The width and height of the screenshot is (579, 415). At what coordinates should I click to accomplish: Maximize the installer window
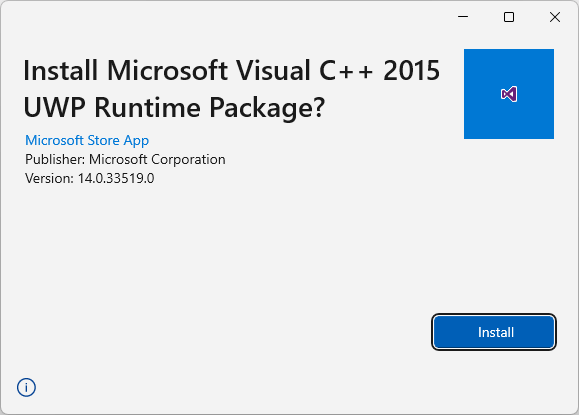click(x=509, y=17)
